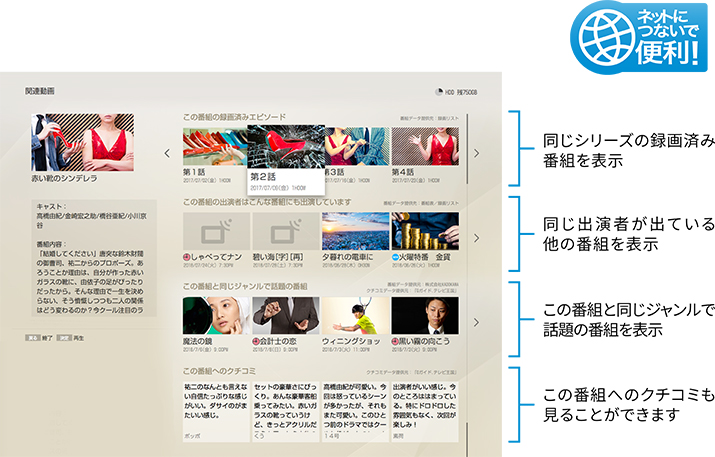
Task: Open the 魔法の鏡 program thumbnail
Action: (x=215, y=314)
